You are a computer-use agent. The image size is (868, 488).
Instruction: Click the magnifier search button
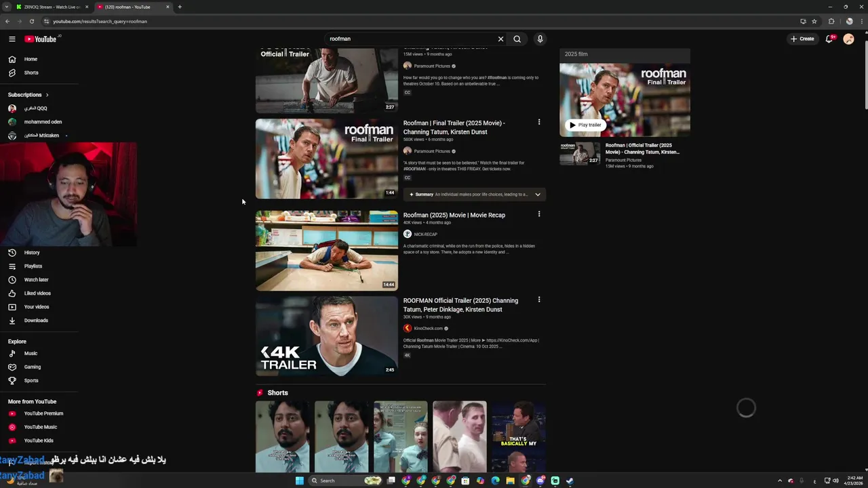[517, 39]
